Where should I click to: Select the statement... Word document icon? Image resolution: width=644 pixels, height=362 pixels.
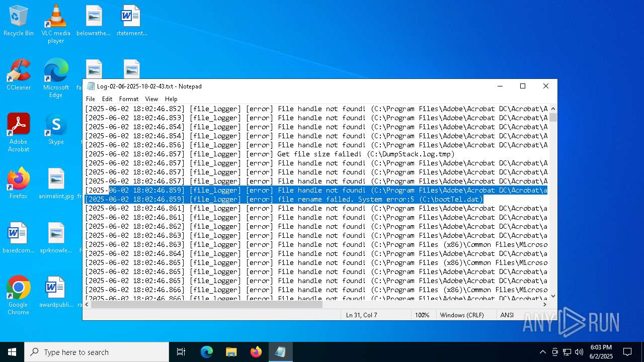coord(131,20)
